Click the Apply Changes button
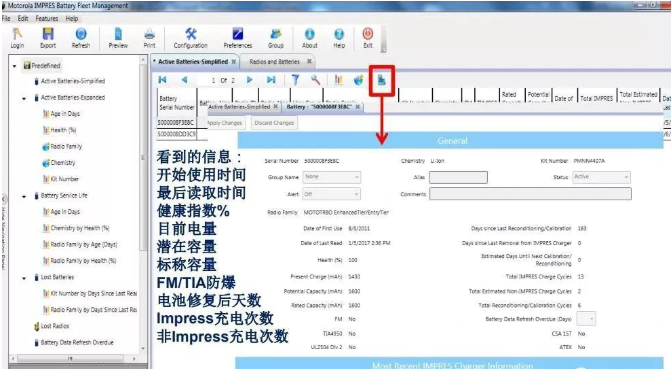The image size is (671, 369). (x=224, y=123)
